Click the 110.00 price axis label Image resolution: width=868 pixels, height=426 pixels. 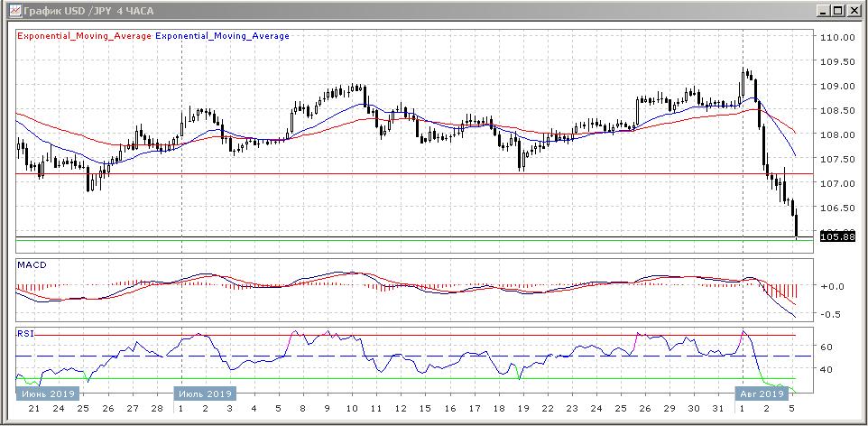pos(836,38)
